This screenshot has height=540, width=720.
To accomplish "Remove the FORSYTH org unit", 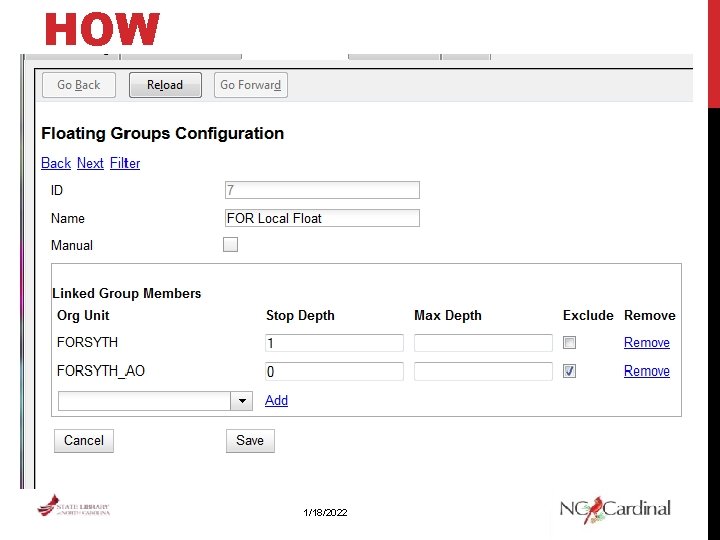I will point(647,343).
